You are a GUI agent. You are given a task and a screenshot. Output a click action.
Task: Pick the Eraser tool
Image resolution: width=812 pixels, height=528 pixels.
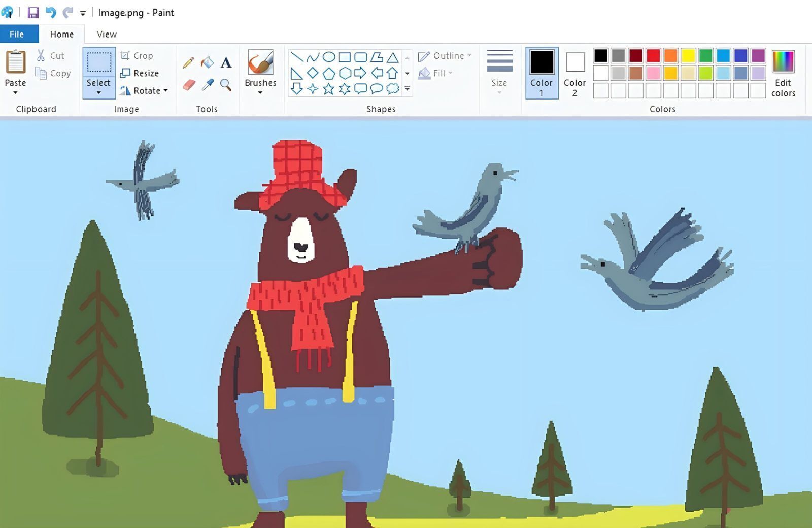[188, 85]
